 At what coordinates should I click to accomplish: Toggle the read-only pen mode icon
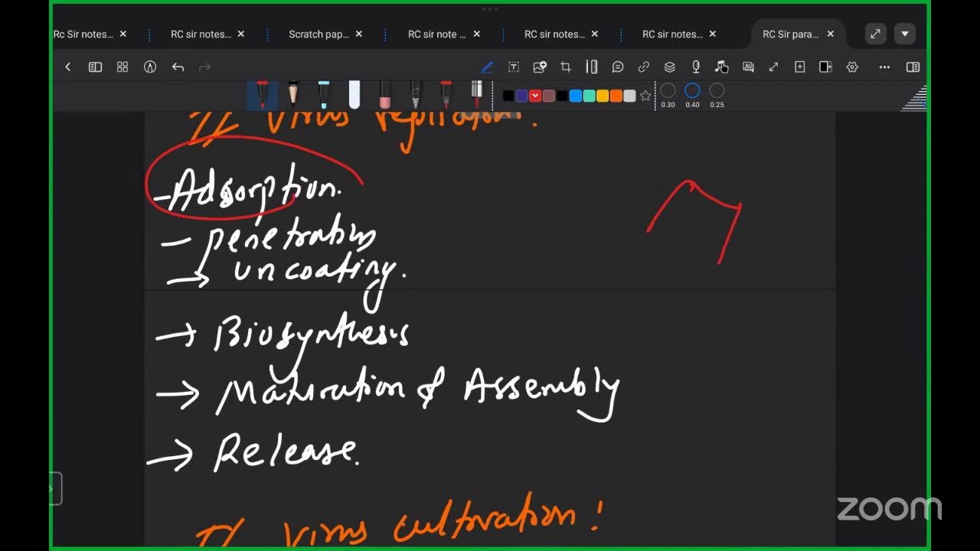pos(150,67)
